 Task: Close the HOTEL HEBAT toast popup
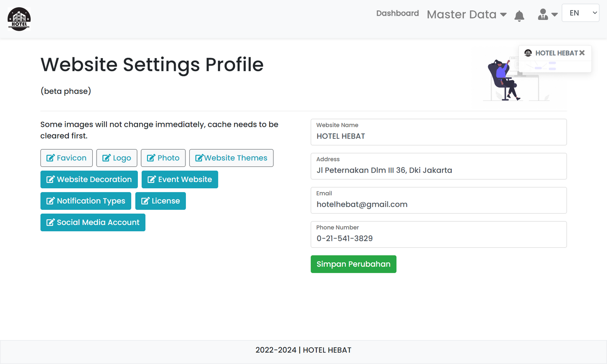(582, 53)
